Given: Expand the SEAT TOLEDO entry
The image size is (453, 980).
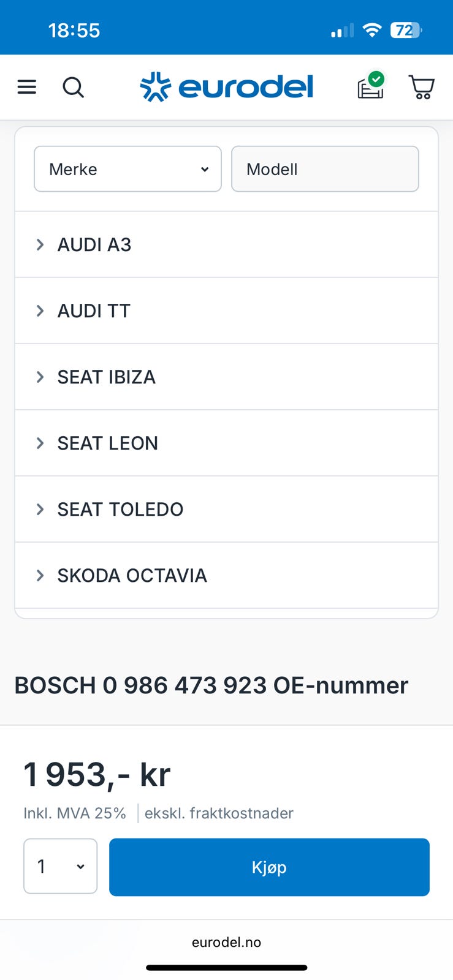Looking at the screenshot, I should (226, 509).
